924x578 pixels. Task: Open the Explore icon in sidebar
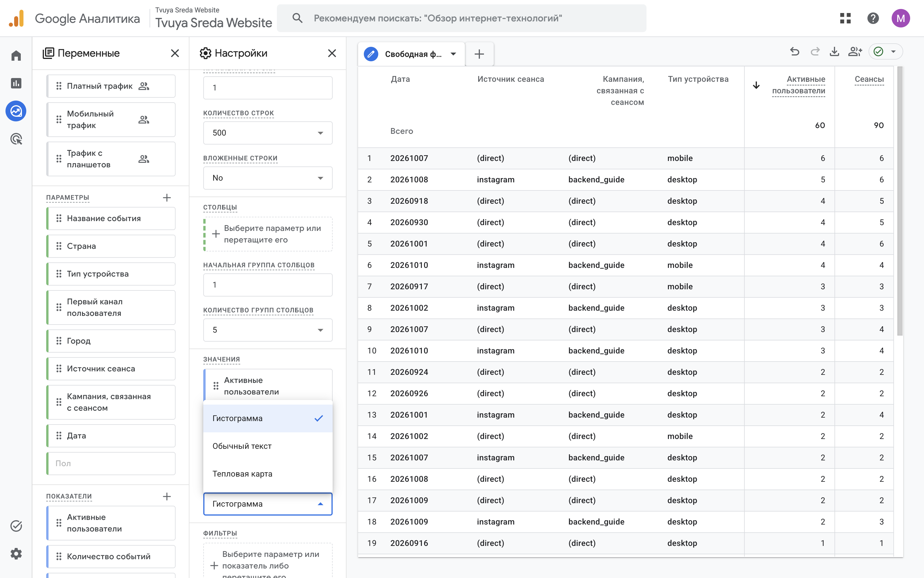coord(16,111)
